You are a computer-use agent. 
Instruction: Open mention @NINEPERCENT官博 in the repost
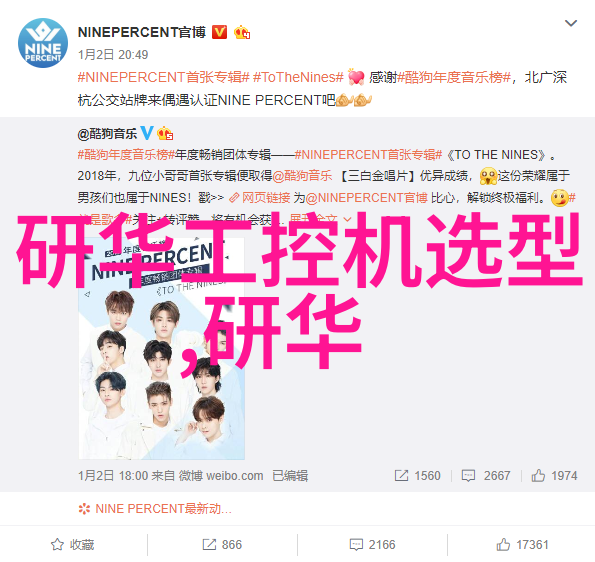tap(367, 198)
